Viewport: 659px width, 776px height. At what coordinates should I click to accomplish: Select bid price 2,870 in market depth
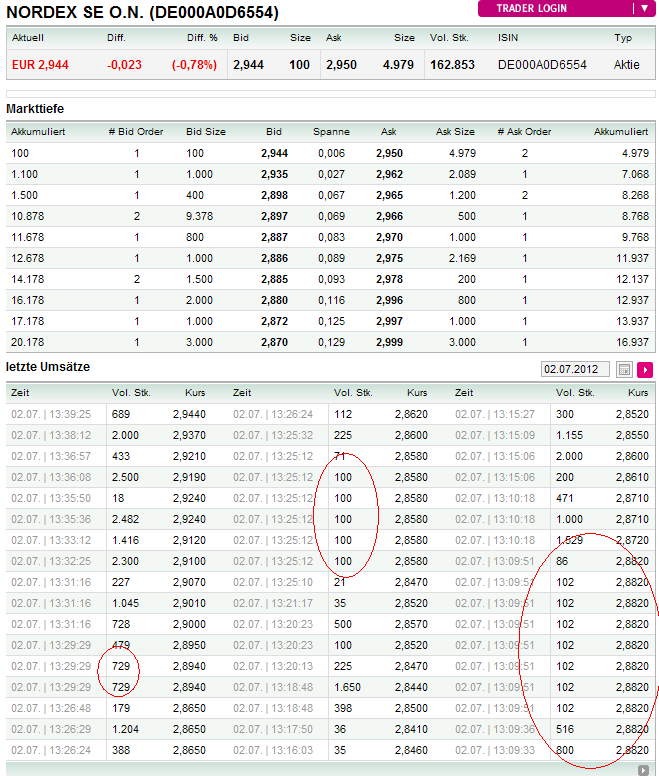[x=275, y=342]
